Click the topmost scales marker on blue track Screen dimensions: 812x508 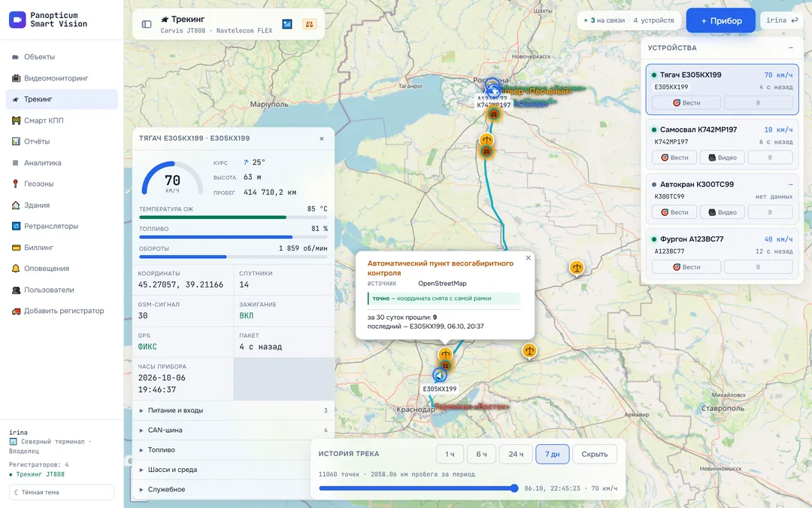coord(486,139)
